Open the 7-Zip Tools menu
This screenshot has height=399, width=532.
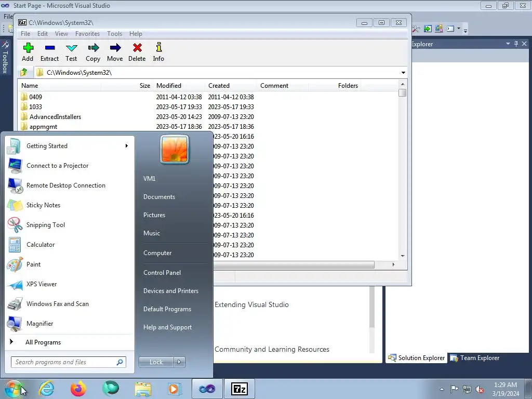[114, 34]
